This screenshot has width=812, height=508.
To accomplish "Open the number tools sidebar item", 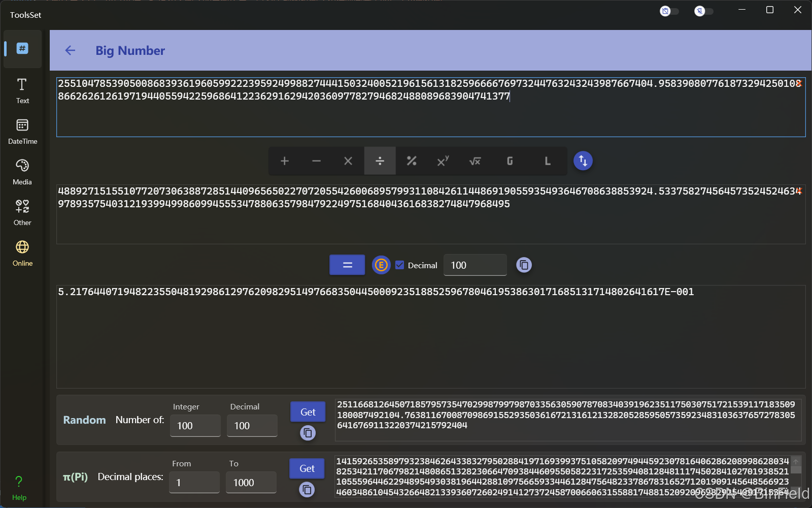I will (x=22, y=49).
